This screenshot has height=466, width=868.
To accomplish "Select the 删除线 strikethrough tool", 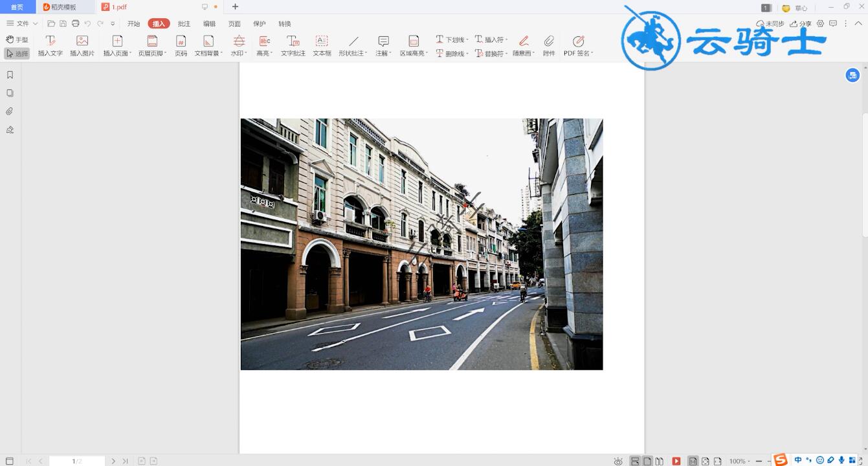I will click(x=451, y=54).
